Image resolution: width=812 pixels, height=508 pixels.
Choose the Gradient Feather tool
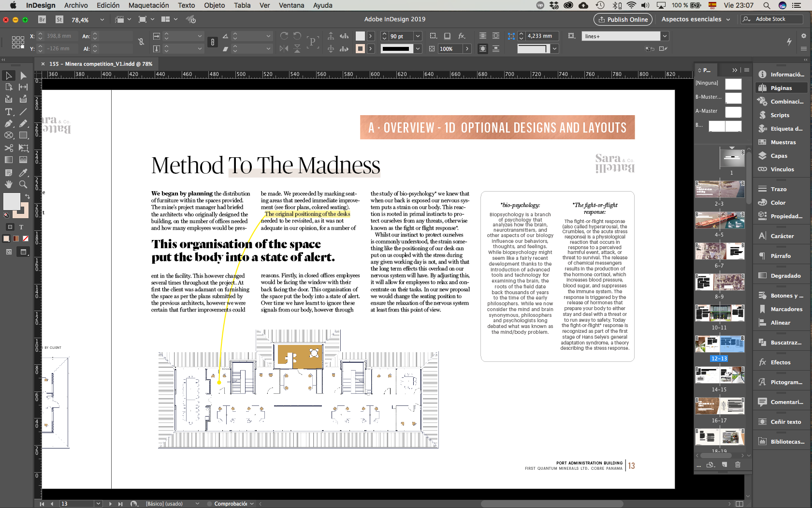tap(23, 160)
